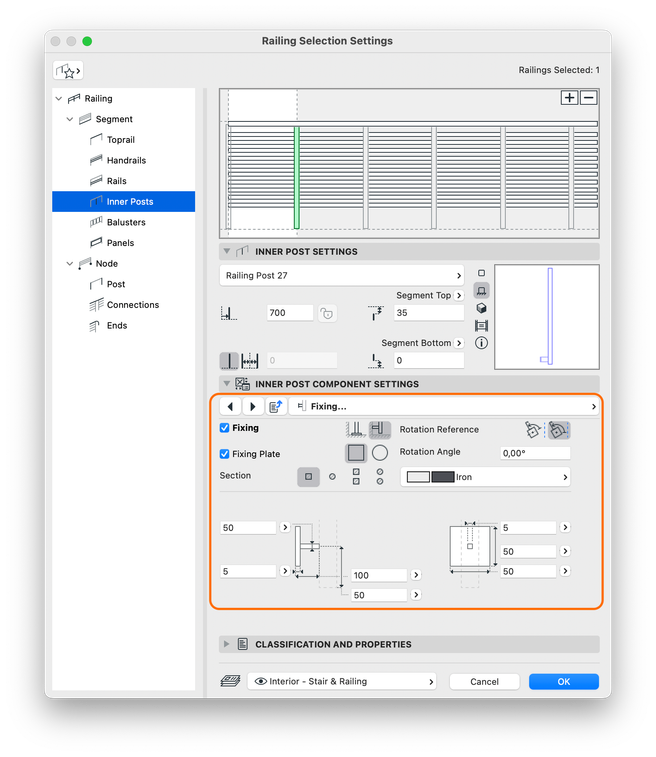656x757 pixels.
Task: Open the Iron material dropdown
Action: [x=485, y=477]
